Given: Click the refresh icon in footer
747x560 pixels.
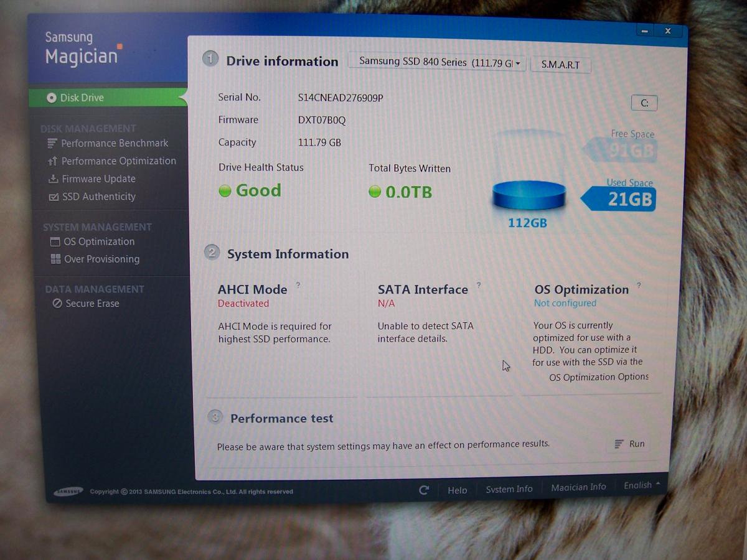Looking at the screenshot, I should [x=424, y=490].
